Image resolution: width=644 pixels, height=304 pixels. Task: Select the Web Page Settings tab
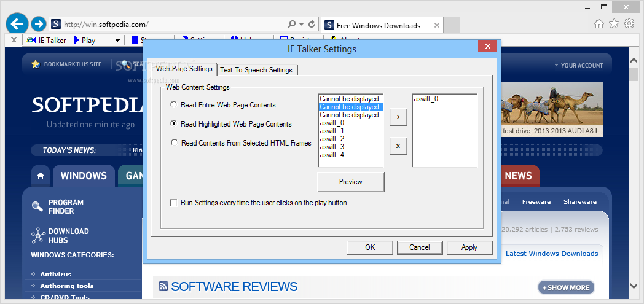(184, 69)
